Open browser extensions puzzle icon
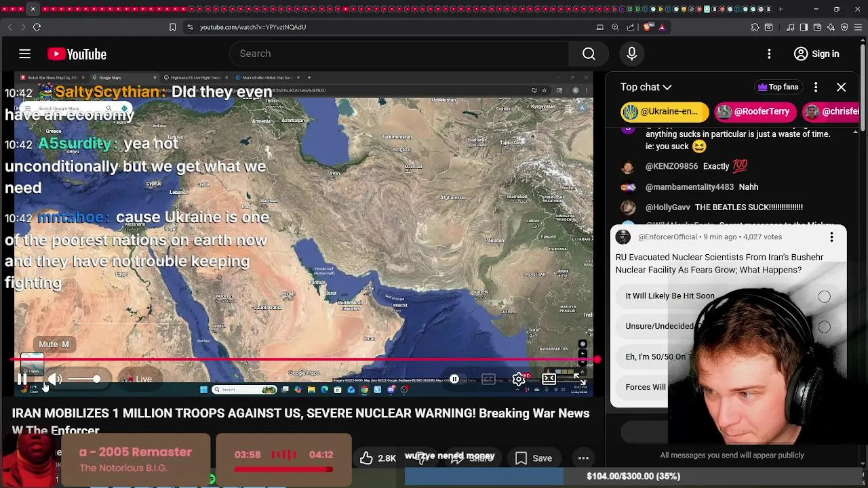868x488 pixels. click(x=755, y=27)
